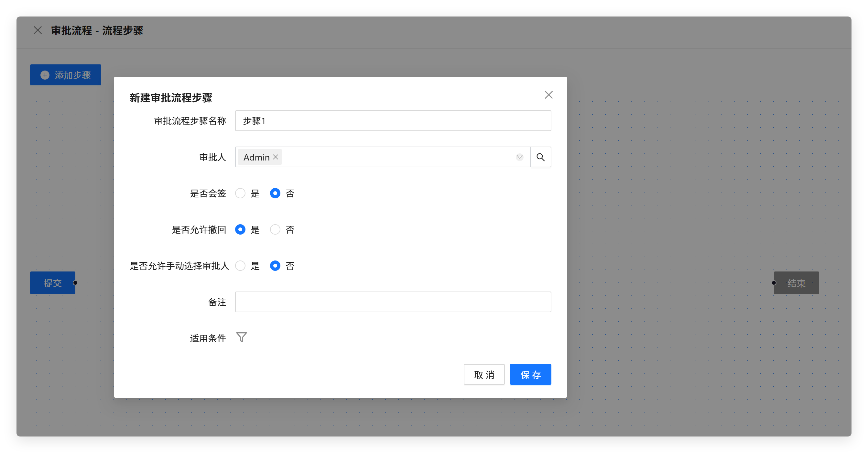The width and height of the screenshot is (868, 453).
Task: Select 否 for 是否会签
Action: (x=275, y=193)
